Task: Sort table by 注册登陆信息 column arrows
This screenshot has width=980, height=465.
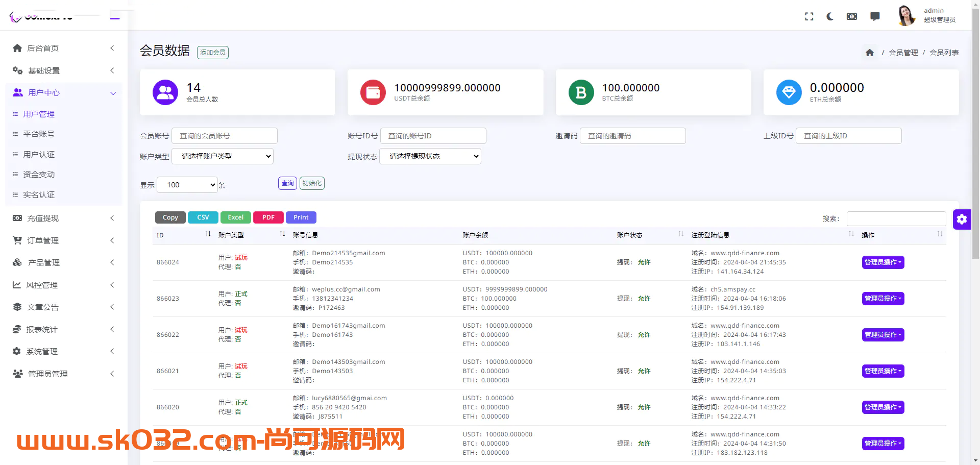Action: [x=851, y=234]
